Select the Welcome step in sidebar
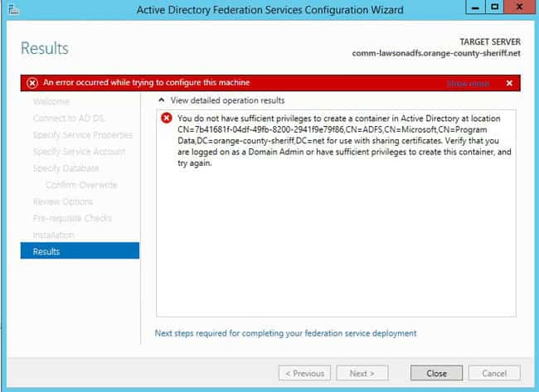The height and width of the screenshot is (392, 539). pyautogui.click(x=51, y=102)
